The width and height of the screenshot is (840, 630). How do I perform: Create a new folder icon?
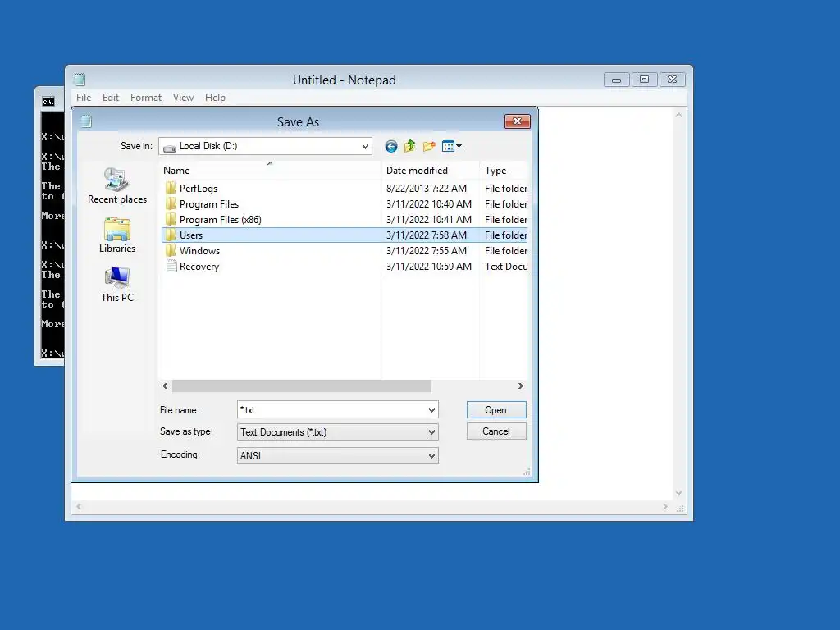click(x=429, y=146)
